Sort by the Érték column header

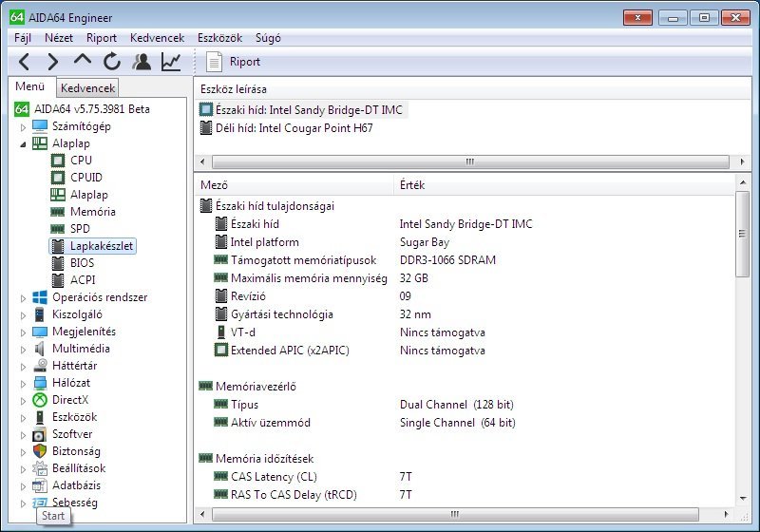click(x=564, y=185)
